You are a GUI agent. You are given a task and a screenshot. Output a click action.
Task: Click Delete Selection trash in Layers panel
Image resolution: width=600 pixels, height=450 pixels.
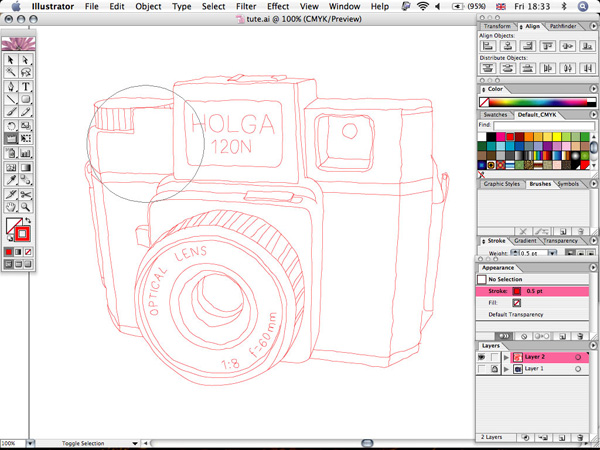580,437
